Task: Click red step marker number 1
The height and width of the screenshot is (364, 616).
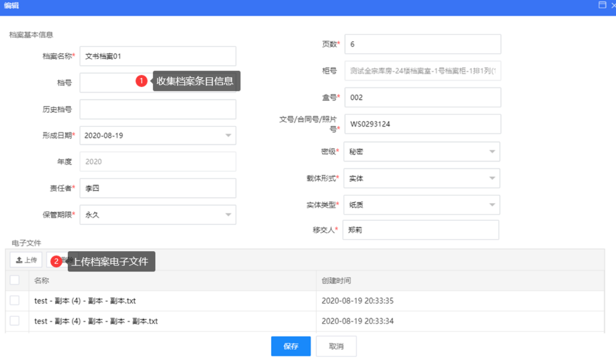Action: pyautogui.click(x=142, y=81)
